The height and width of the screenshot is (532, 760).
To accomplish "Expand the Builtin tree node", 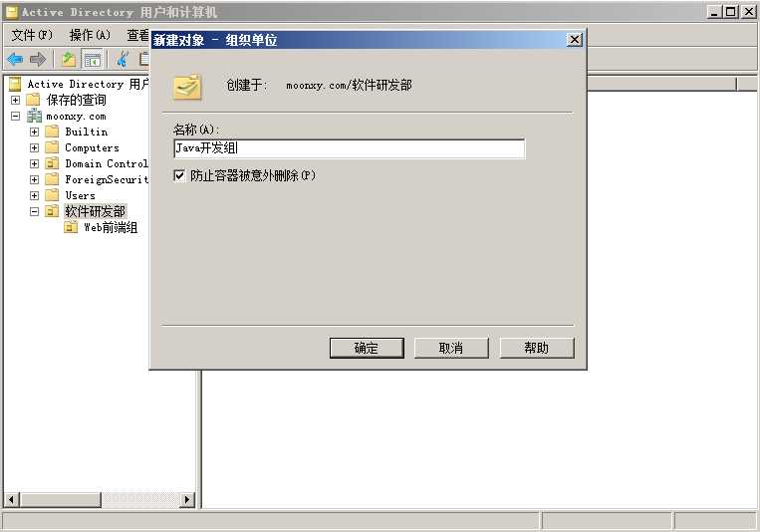I will point(34,132).
